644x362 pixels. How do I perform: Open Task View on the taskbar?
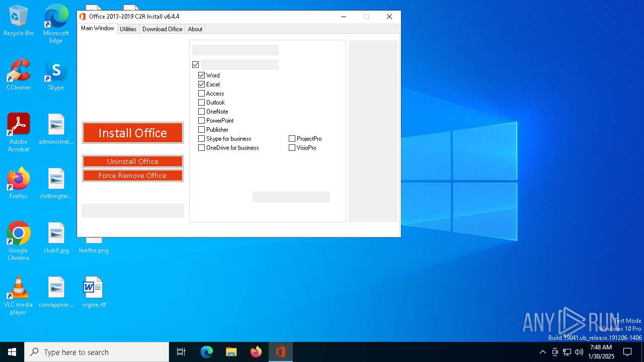pyautogui.click(x=181, y=352)
